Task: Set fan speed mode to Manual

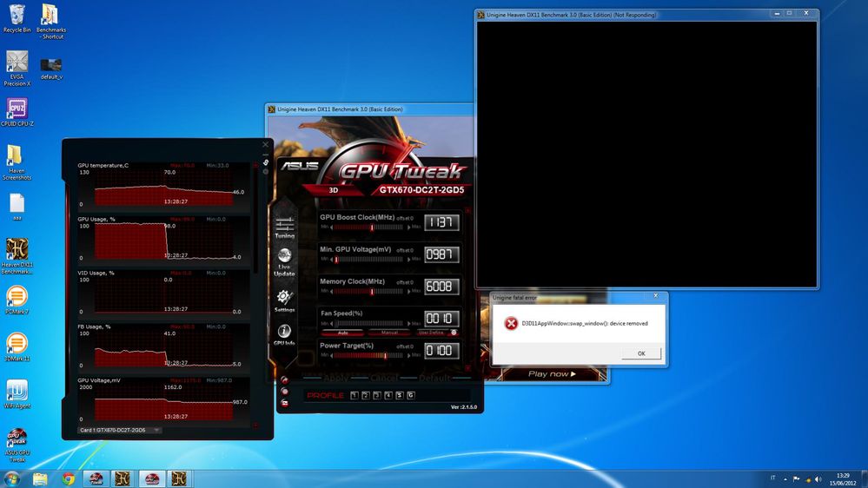Action: pyautogui.click(x=390, y=333)
